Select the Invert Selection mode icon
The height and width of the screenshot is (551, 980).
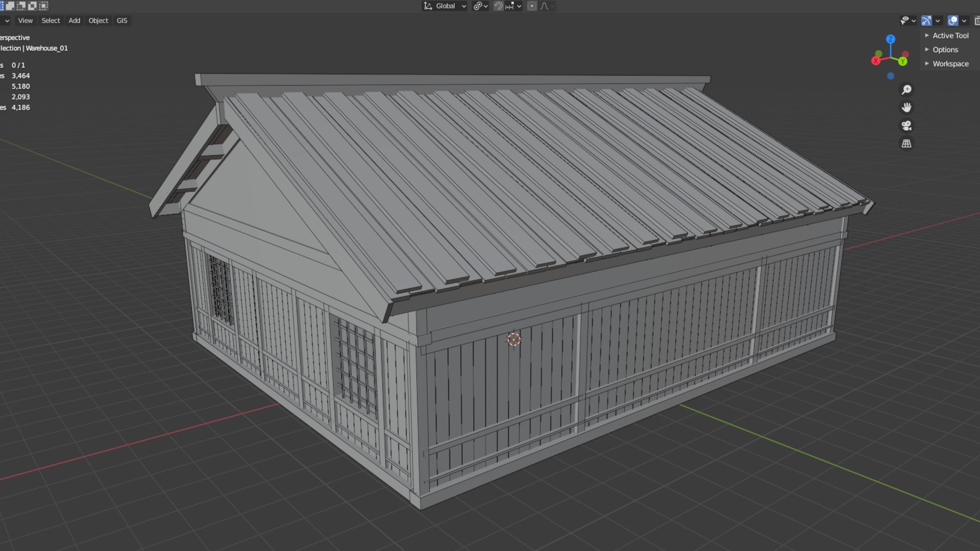point(32,6)
